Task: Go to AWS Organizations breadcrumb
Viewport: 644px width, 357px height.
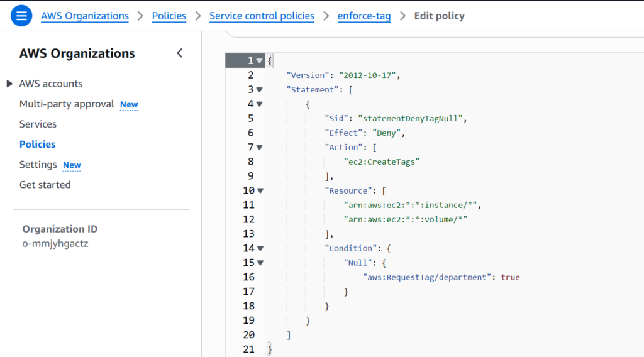Action: click(x=85, y=16)
